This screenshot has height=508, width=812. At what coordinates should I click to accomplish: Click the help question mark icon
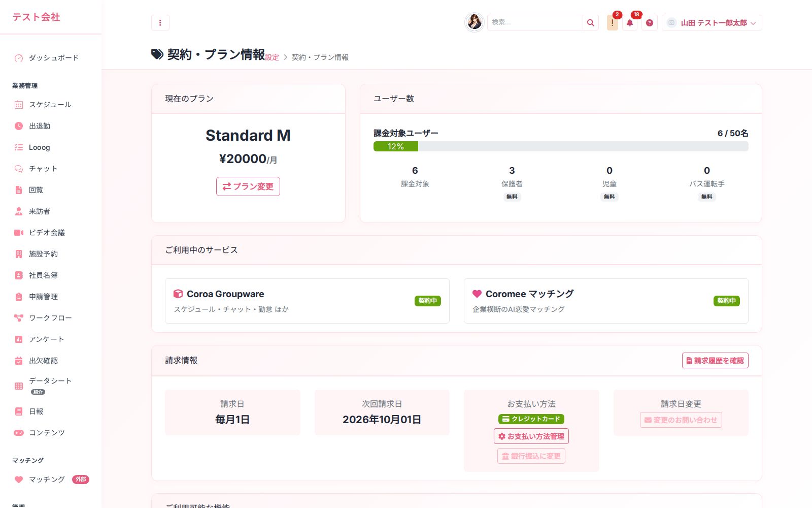(x=650, y=23)
